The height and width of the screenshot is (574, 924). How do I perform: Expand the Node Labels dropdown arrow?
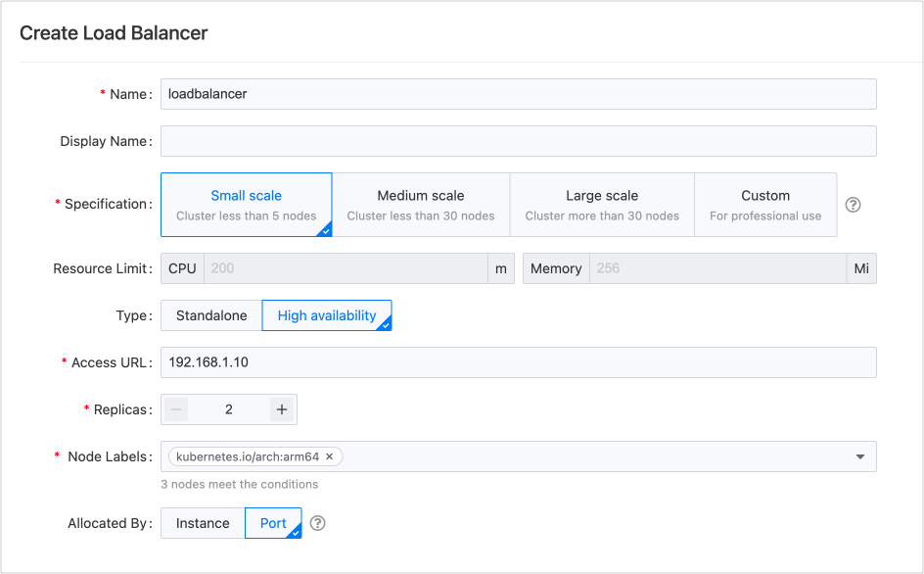[x=859, y=456]
